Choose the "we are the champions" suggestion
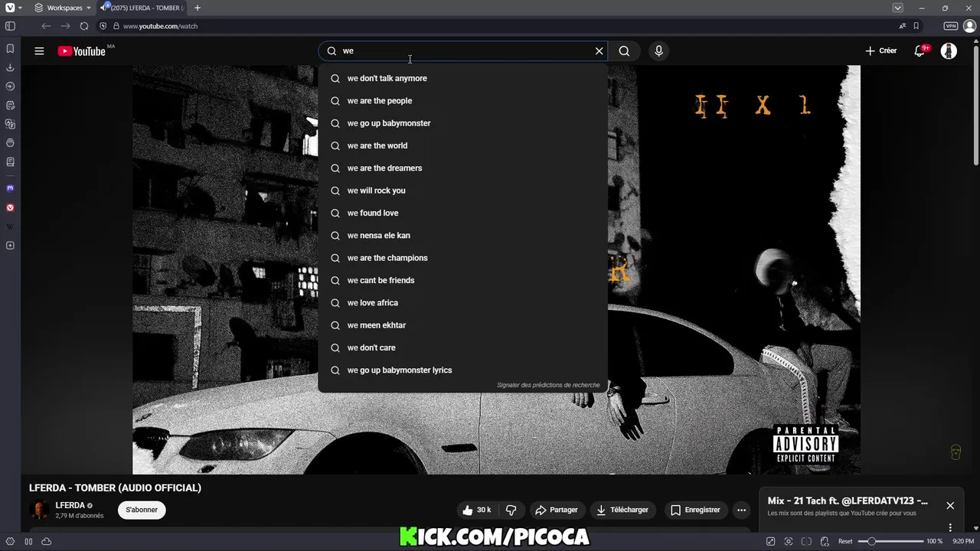Screen dimensions: 980x551 (x=462, y=258)
